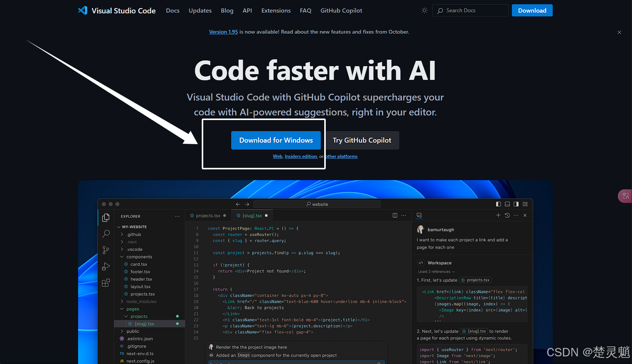Click the editor back arrow
Image resolution: width=632 pixels, height=364 pixels.
tap(238, 204)
